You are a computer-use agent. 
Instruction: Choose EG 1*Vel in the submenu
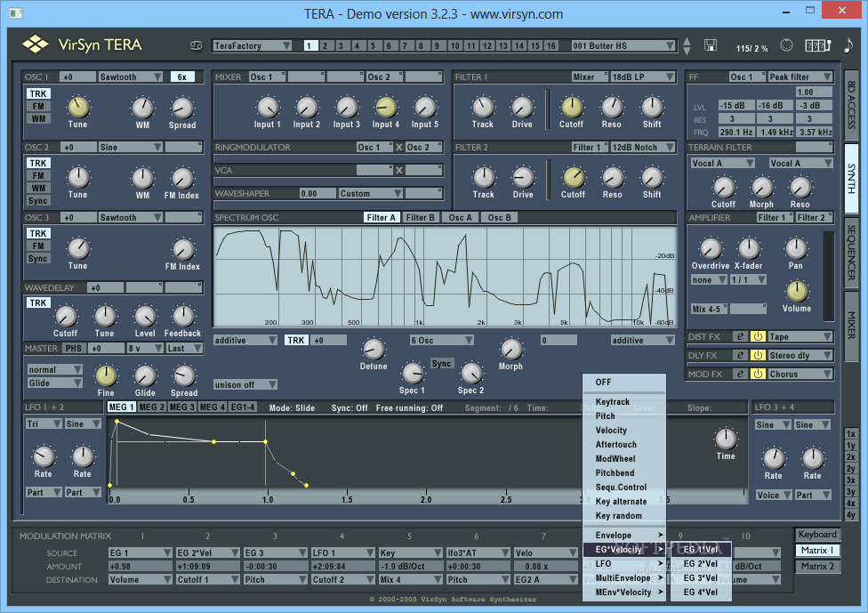click(x=701, y=549)
